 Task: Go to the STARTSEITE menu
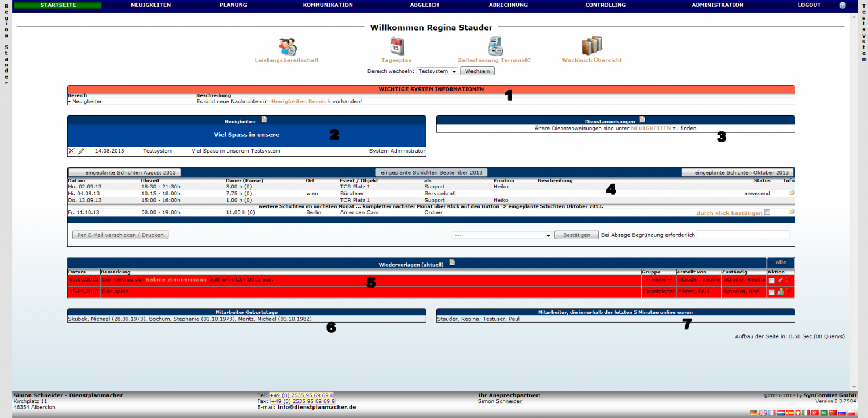tap(58, 5)
